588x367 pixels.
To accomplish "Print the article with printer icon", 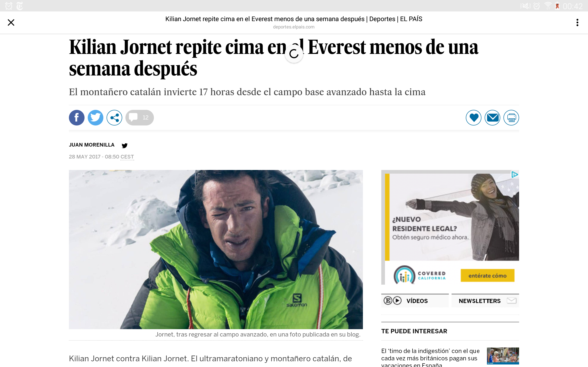I will tap(511, 118).
